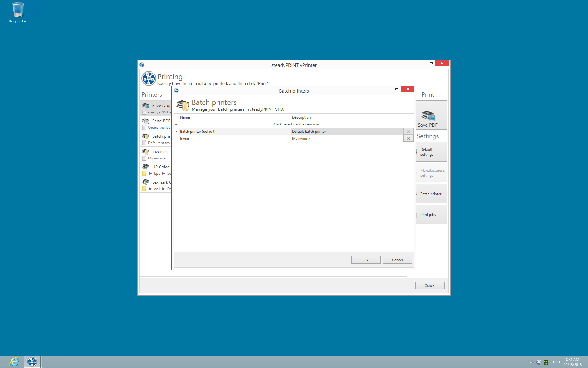The width and height of the screenshot is (588, 368).
Task: Open the steadyPRINT icon in the taskbar
Action: click(32, 362)
